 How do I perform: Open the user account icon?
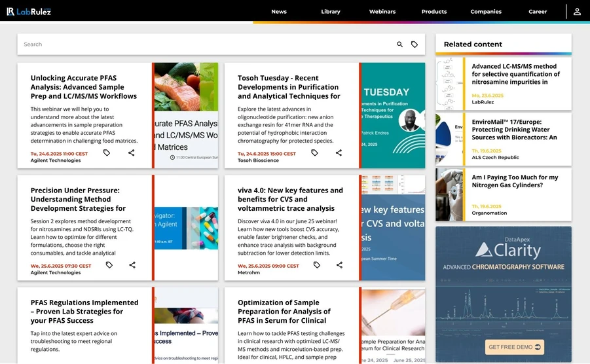pyautogui.click(x=577, y=11)
